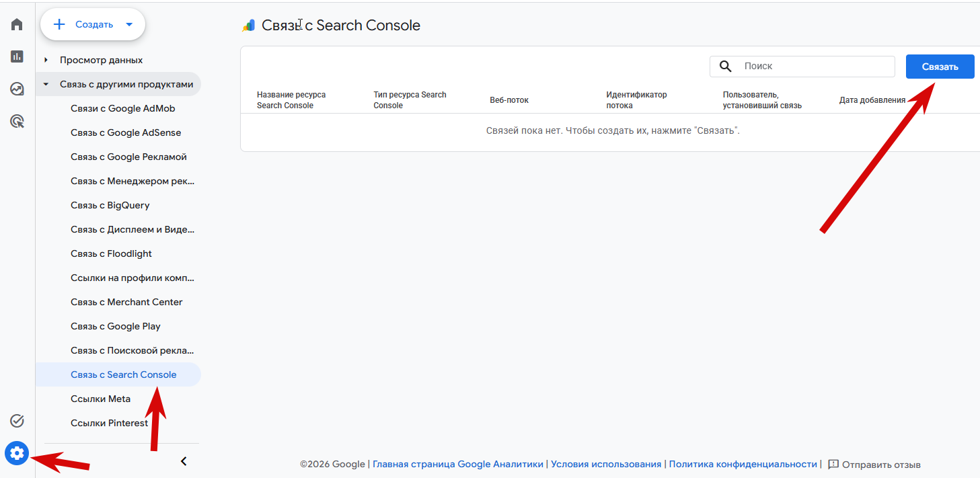
Task: Open Связи с Google AdMob
Action: tap(123, 108)
